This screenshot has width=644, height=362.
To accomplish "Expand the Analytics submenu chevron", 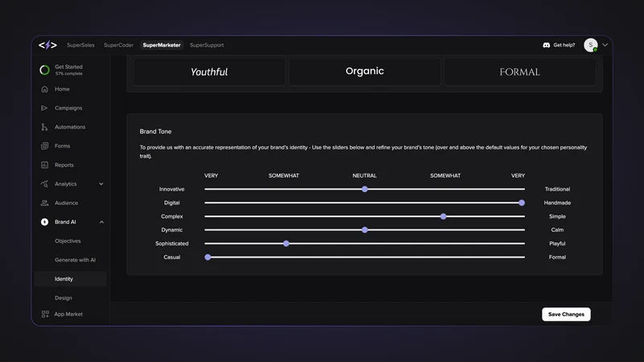I will pos(101,184).
